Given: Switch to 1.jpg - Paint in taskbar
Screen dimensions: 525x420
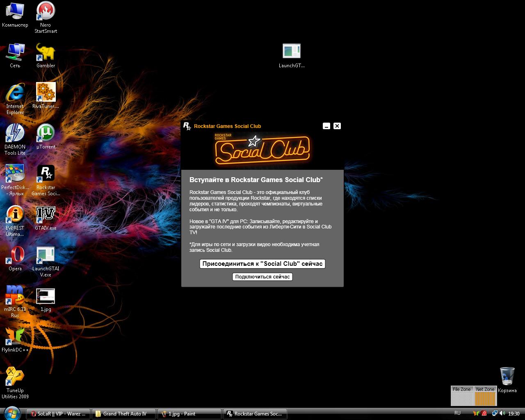Looking at the screenshot, I should point(189,414).
